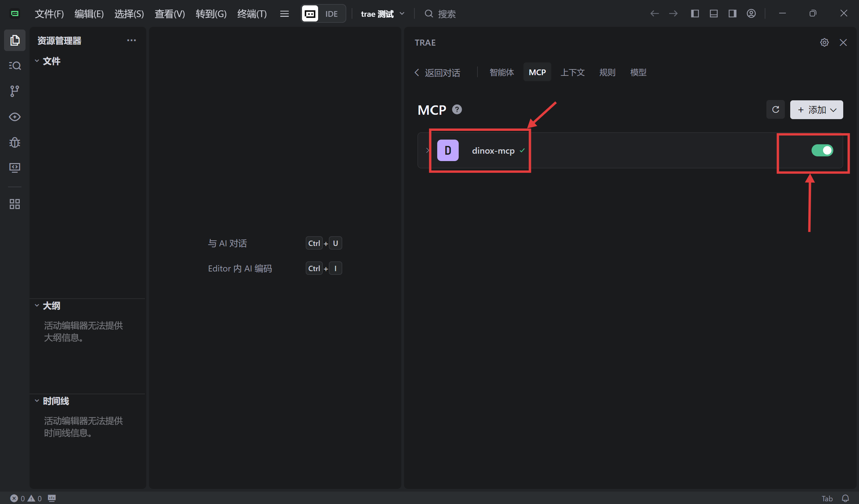The image size is (859, 504).
Task: Click the 与 AI 对话 shortcut hint
Action: pos(228,243)
